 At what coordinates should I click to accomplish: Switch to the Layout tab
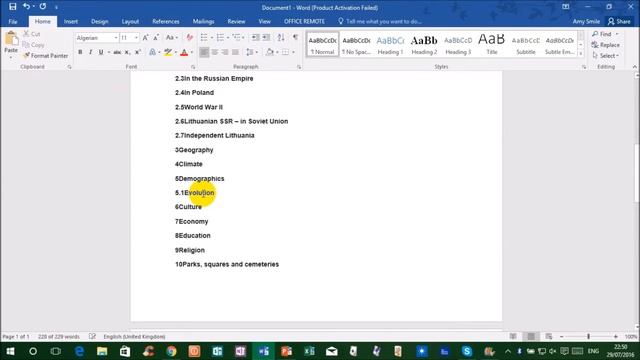[x=130, y=21]
